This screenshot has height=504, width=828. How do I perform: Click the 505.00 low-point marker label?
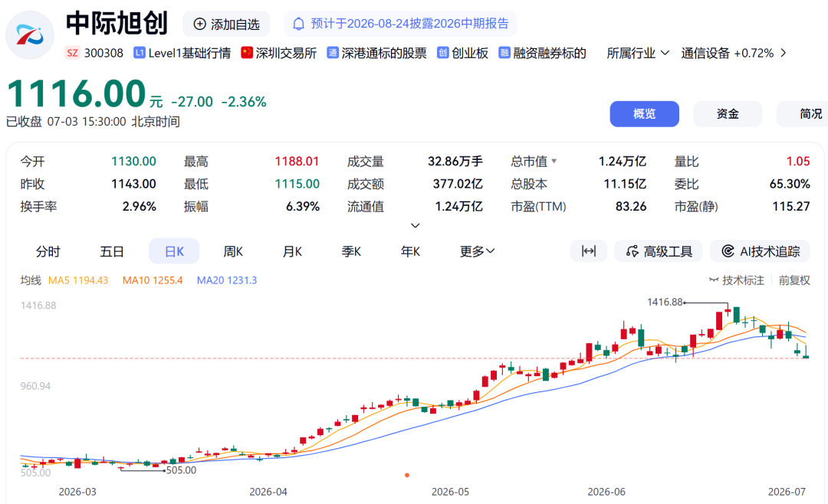tap(181, 470)
